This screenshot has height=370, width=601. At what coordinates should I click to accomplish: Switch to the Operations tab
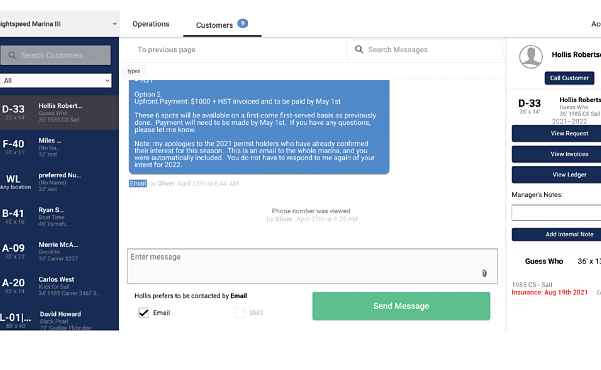pos(151,24)
